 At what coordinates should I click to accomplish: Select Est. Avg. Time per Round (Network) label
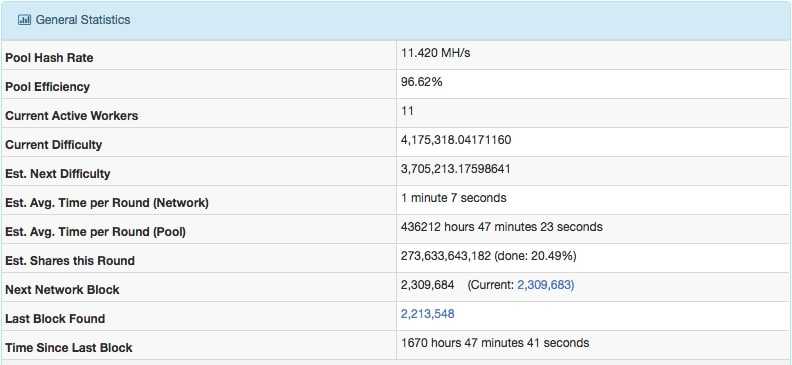tap(107, 203)
